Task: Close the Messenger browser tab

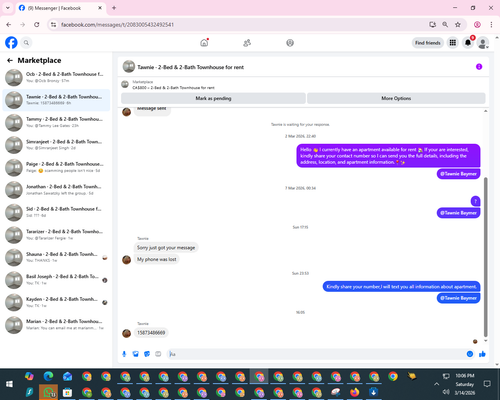Action: (100, 8)
